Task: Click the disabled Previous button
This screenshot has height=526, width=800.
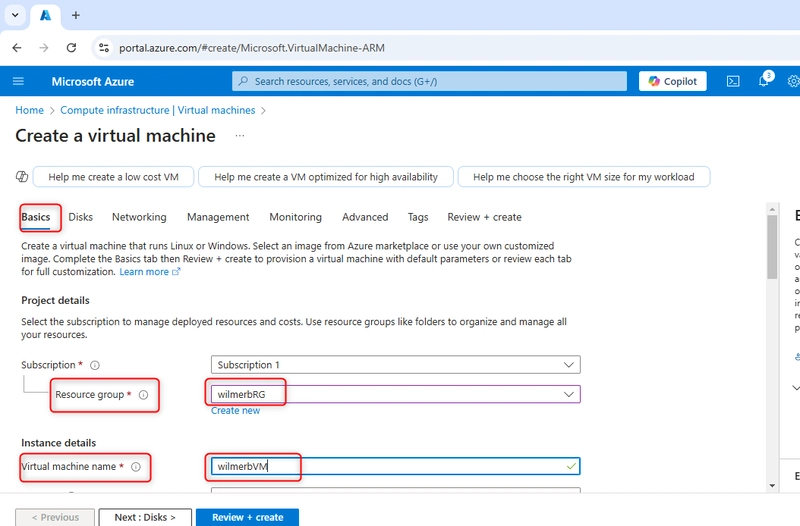Action: 55,517
